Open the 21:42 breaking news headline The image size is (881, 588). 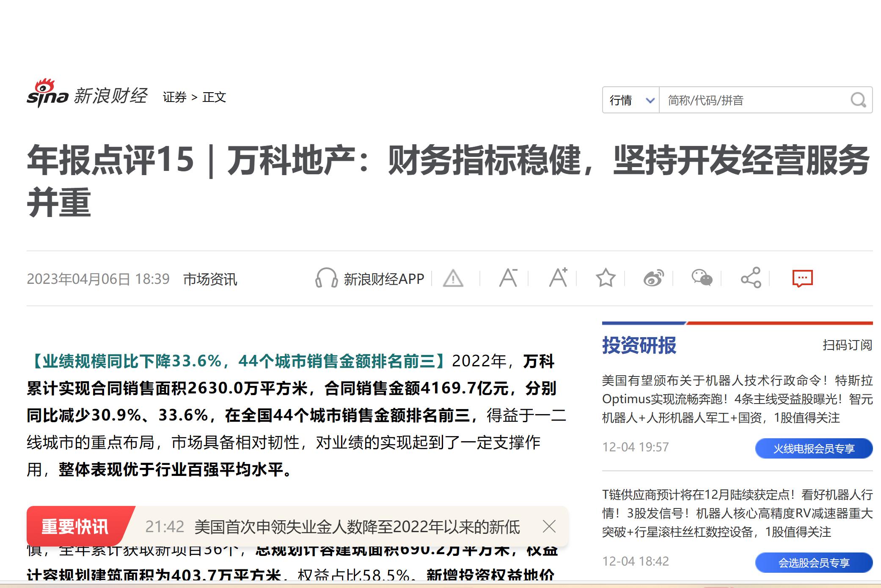[x=356, y=527]
